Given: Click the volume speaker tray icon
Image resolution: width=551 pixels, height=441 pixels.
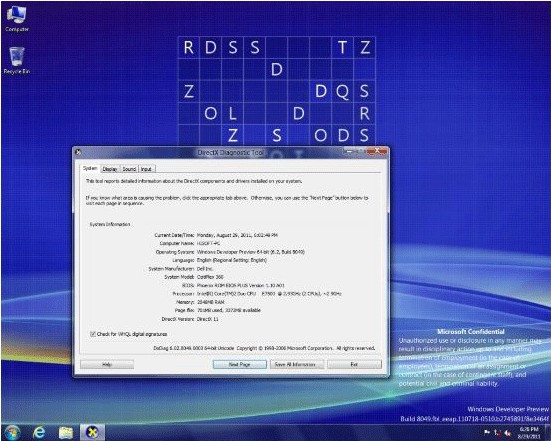Looking at the screenshot, I should click(x=508, y=433).
